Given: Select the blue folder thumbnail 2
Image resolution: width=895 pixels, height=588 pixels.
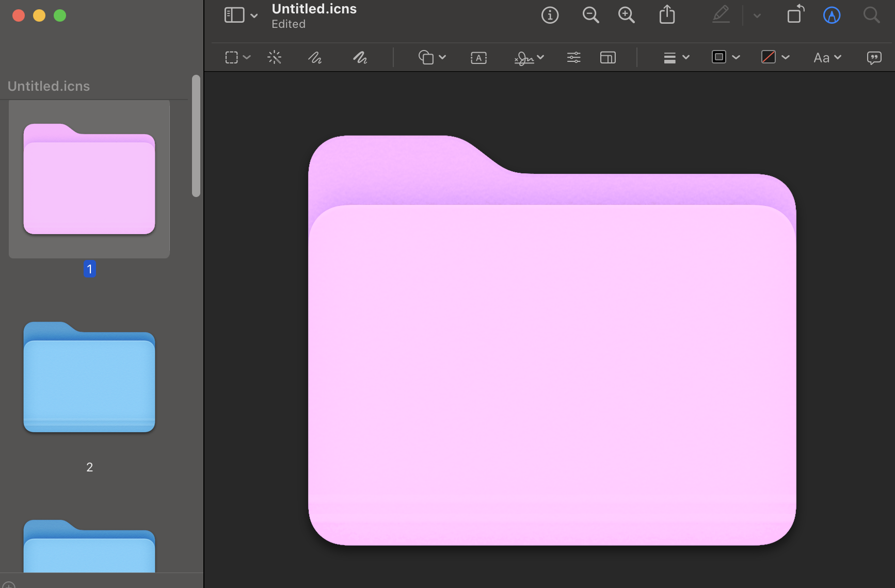Looking at the screenshot, I should click(89, 377).
